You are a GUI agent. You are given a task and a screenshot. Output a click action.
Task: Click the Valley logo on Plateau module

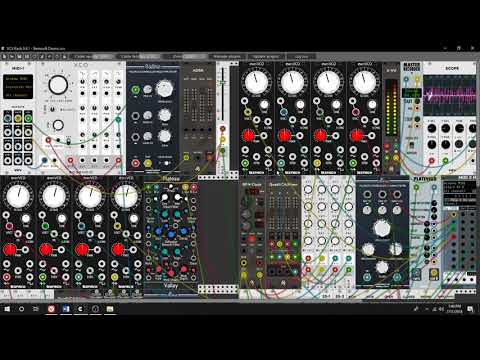[x=171, y=286]
